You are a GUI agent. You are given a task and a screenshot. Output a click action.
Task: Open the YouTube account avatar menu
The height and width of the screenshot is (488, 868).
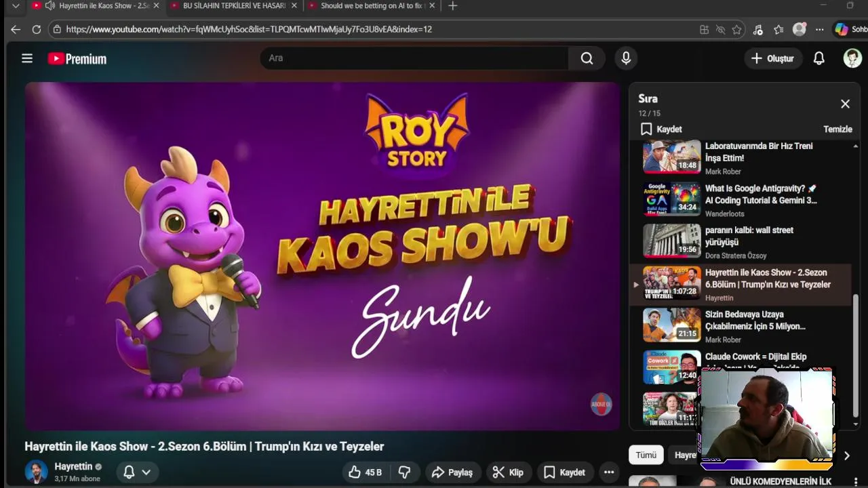852,58
